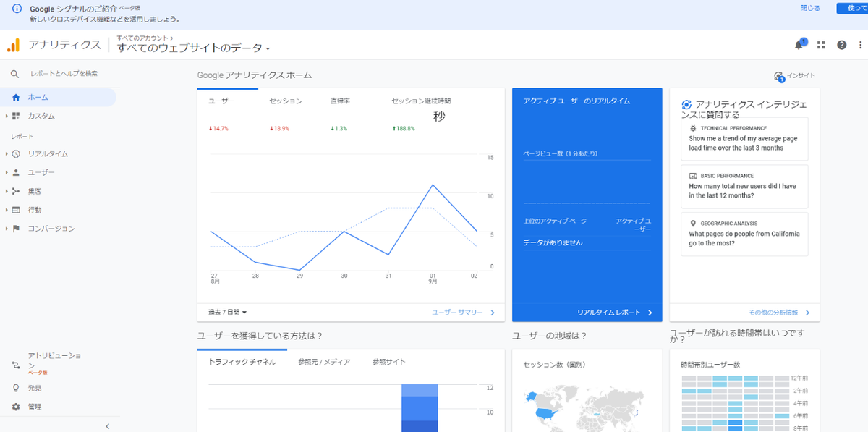
Task: Open the すべてのウェブサイトのデータ view dropdown
Action: pyautogui.click(x=194, y=48)
